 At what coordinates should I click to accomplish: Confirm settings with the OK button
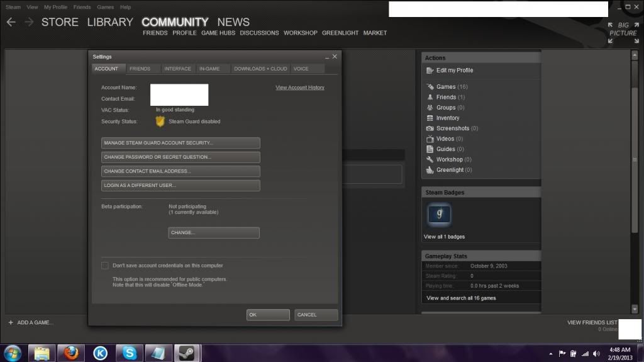click(268, 315)
